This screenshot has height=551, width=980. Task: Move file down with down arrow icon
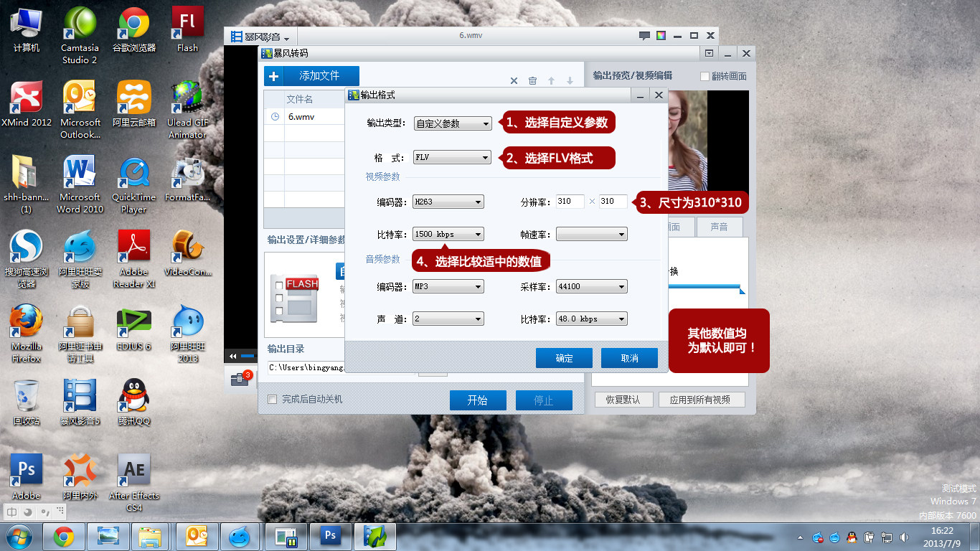coord(570,81)
